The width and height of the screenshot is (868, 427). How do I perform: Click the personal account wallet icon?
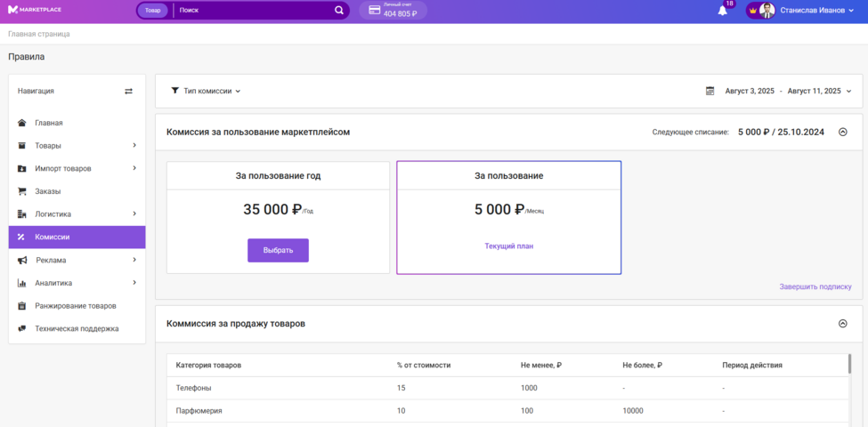click(x=375, y=11)
